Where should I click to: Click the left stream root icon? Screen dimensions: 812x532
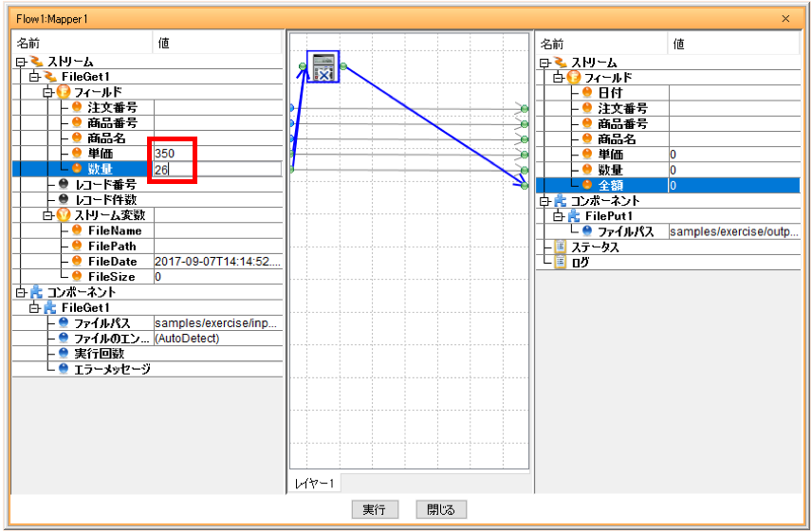[x=36, y=62]
